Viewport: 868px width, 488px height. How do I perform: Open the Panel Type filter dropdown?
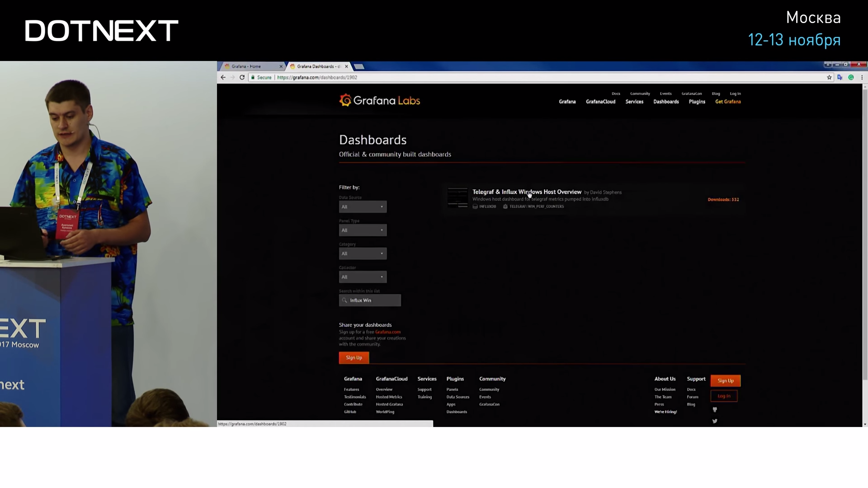pyautogui.click(x=363, y=230)
